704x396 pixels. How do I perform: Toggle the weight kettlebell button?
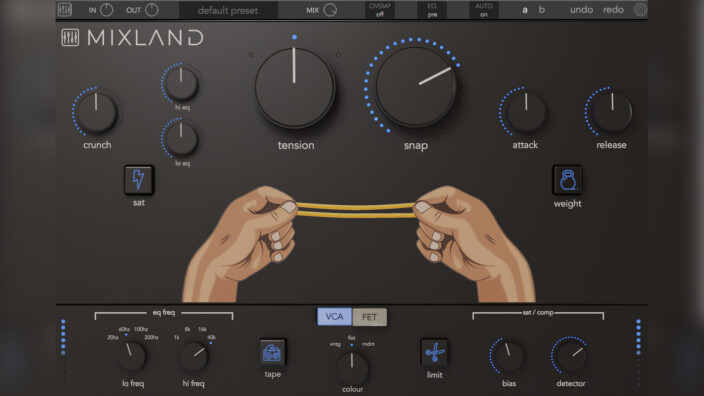point(568,180)
